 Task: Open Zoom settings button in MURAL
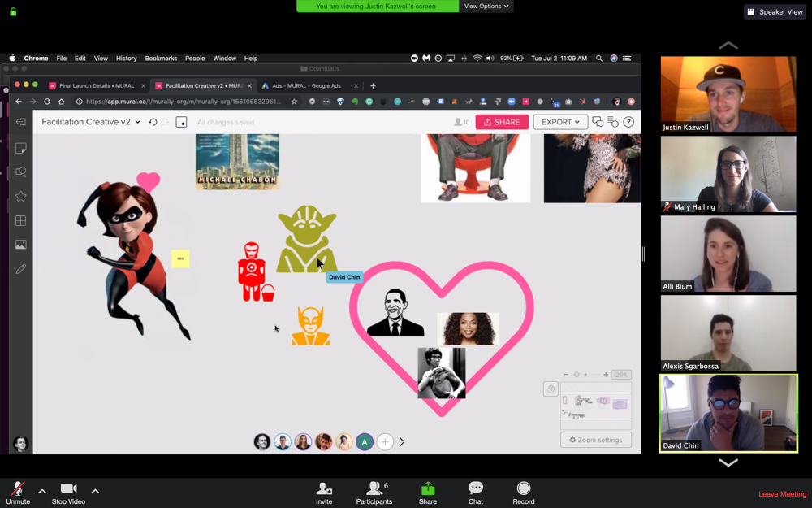[x=596, y=440]
